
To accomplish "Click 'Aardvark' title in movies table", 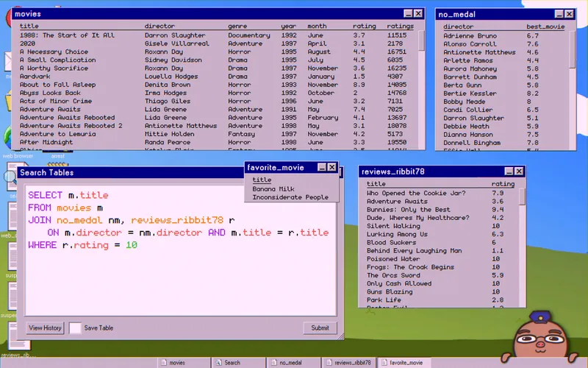I will point(35,77).
